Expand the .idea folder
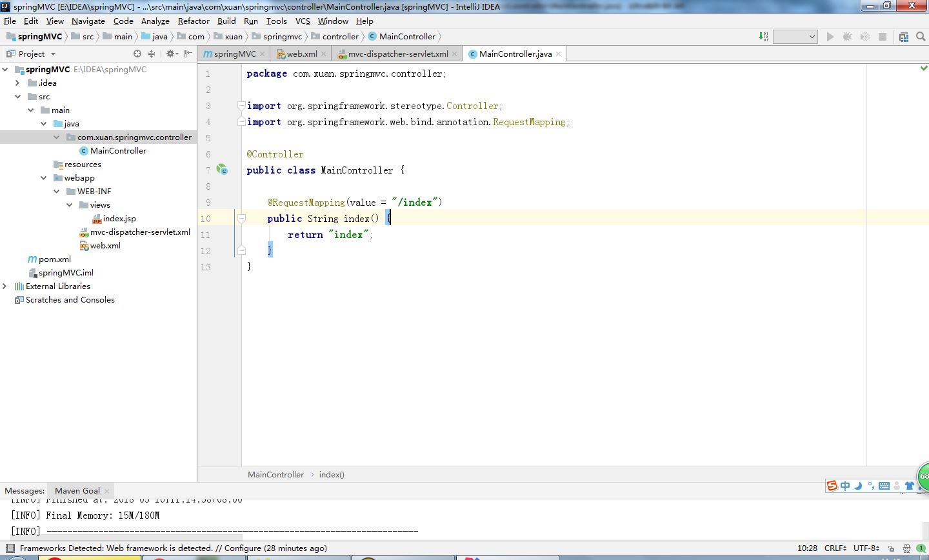 pyautogui.click(x=17, y=83)
